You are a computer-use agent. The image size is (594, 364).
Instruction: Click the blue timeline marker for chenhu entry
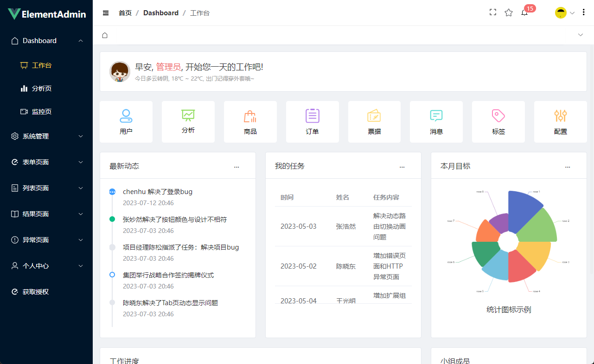(x=112, y=192)
